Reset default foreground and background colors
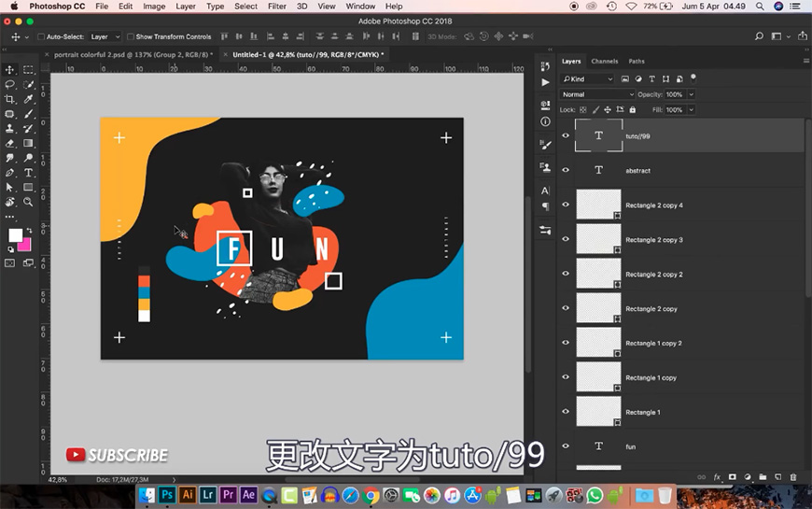 click(10, 249)
